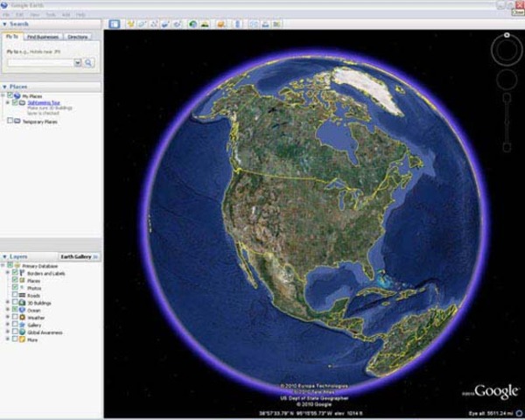Click the search magnifying glass button
Viewport: 525px width, 420px height.
(x=88, y=63)
